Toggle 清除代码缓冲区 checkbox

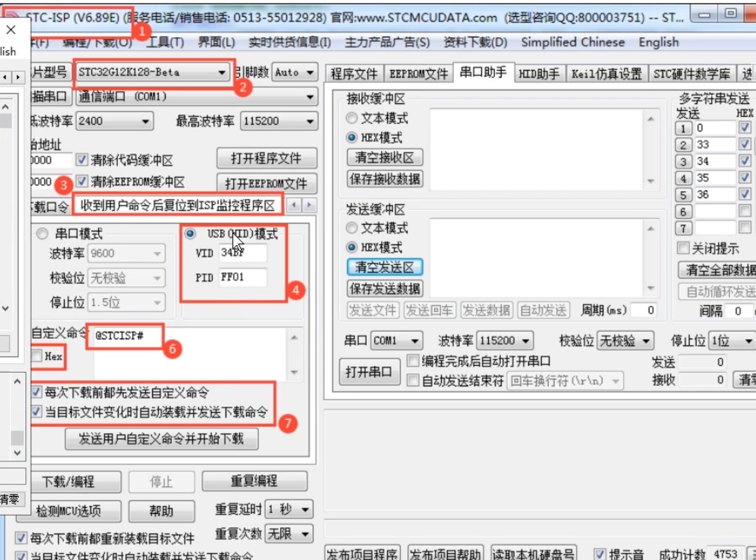point(82,159)
